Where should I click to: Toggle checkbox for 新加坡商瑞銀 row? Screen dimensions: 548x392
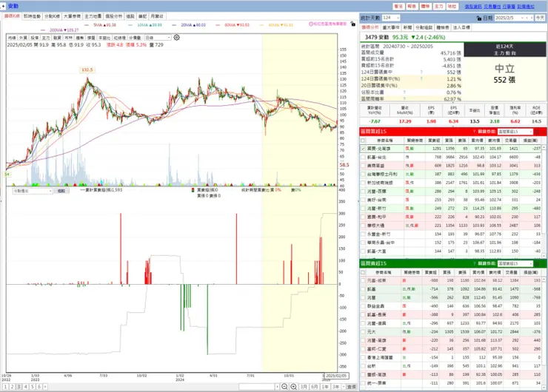363,183
